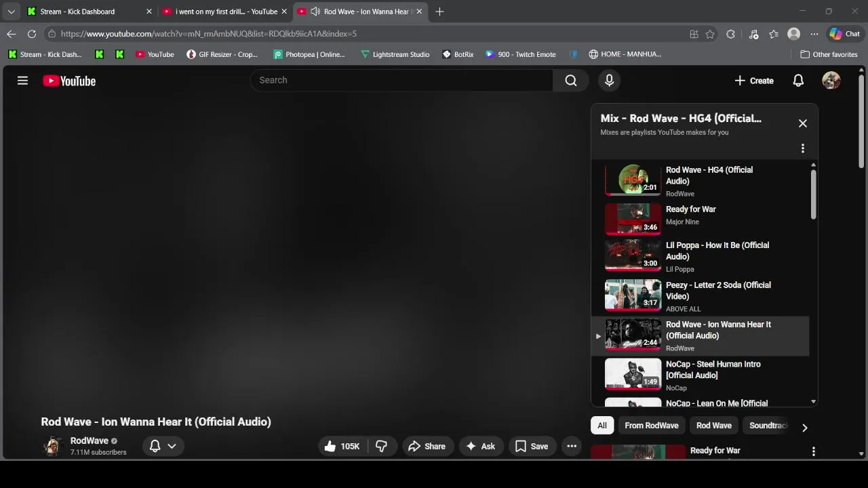This screenshot has width=868, height=488.
Task: Click the Ask button
Action: pos(480,446)
